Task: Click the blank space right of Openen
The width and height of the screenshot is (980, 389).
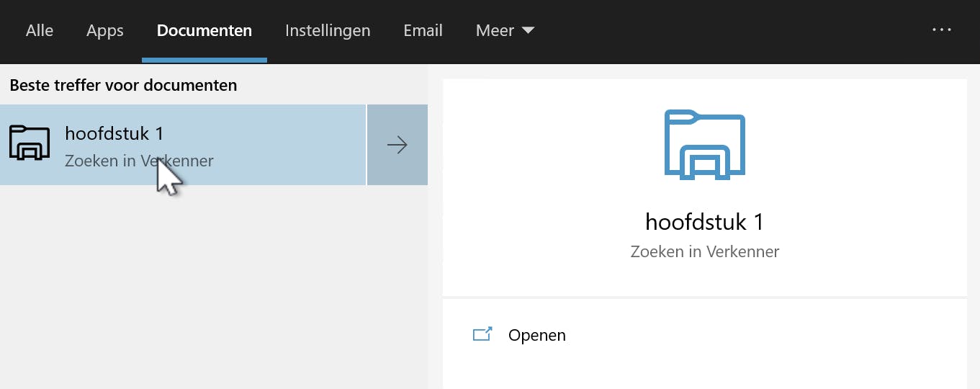Action: [756, 335]
